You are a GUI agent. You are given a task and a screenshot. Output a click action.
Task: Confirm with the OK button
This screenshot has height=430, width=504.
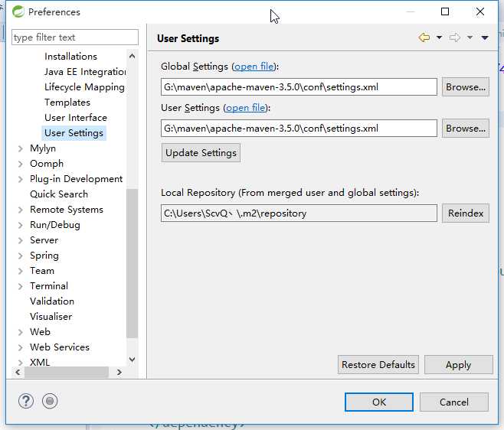click(379, 402)
